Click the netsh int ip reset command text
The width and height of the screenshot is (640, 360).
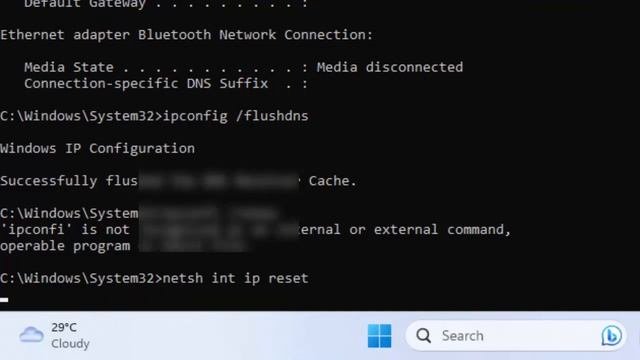(236, 278)
